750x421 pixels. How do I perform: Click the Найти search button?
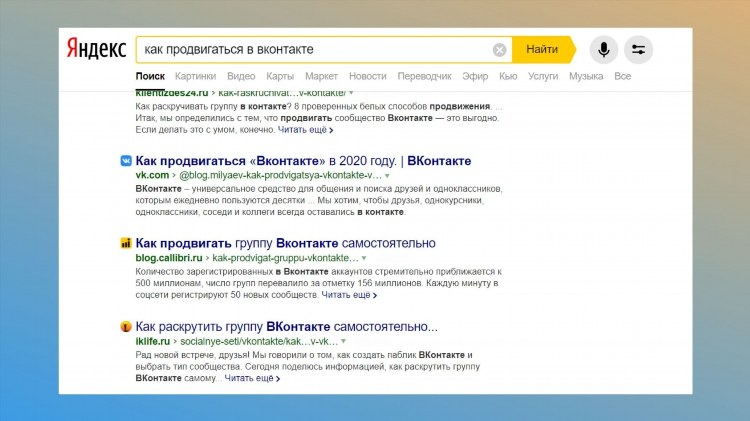coord(544,49)
